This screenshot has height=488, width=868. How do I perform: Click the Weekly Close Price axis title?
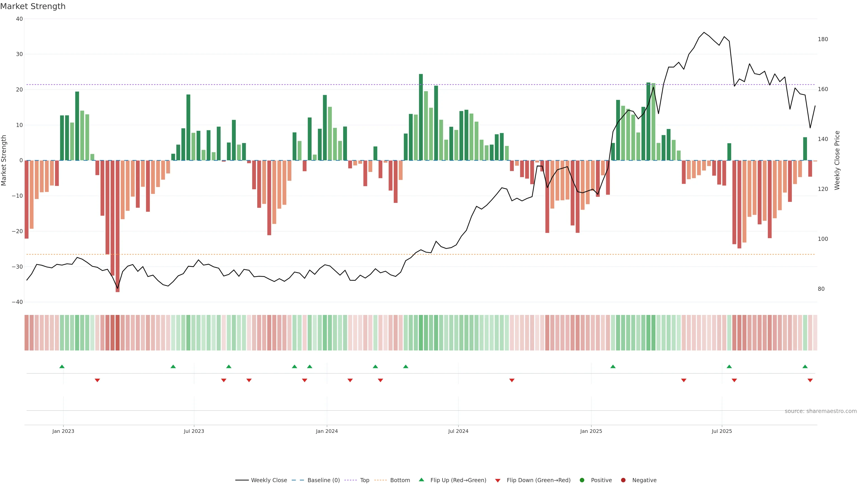click(x=837, y=160)
